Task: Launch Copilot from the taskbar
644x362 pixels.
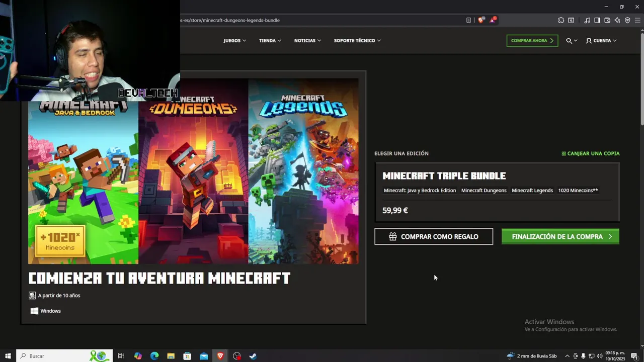Action: (138, 356)
